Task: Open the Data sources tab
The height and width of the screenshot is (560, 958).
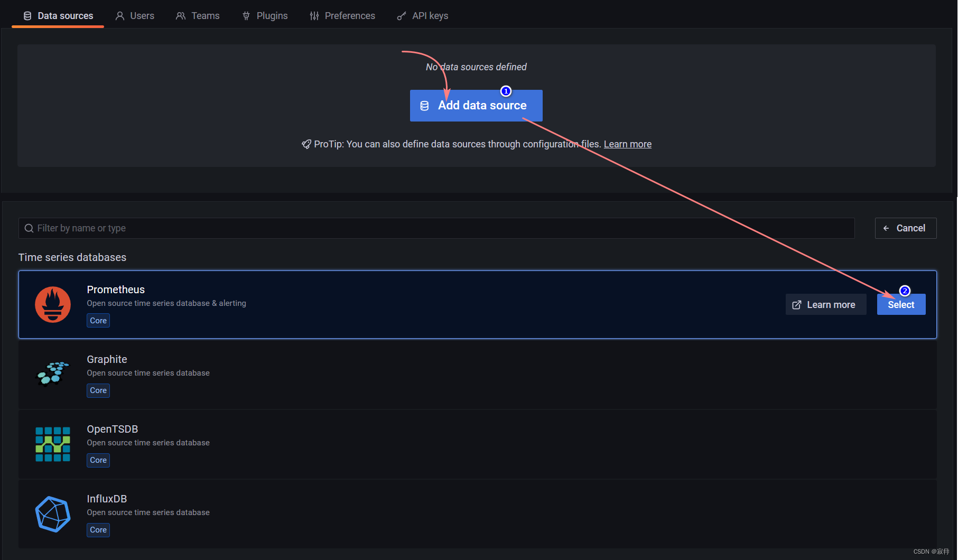Action: pyautogui.click(x=58, y=16)
